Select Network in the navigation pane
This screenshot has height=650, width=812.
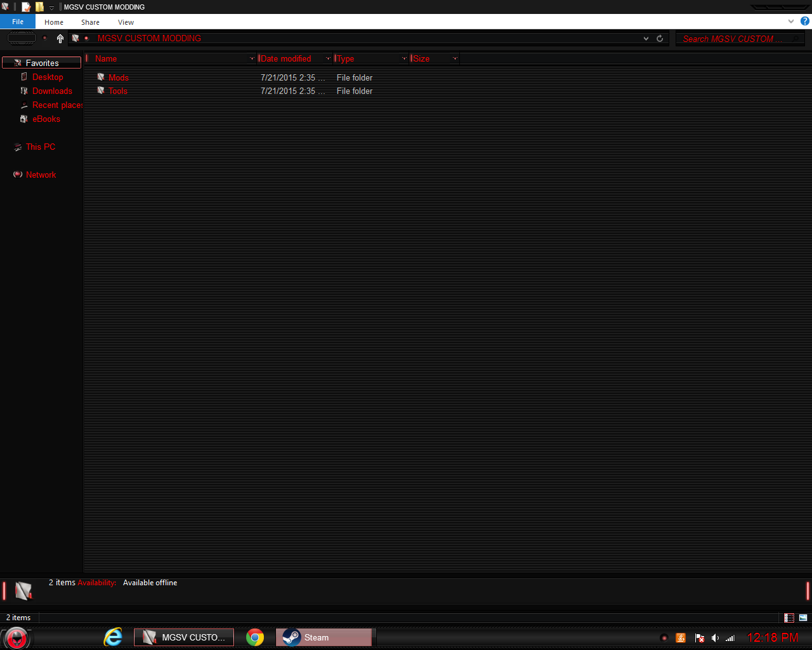point(41,175)
